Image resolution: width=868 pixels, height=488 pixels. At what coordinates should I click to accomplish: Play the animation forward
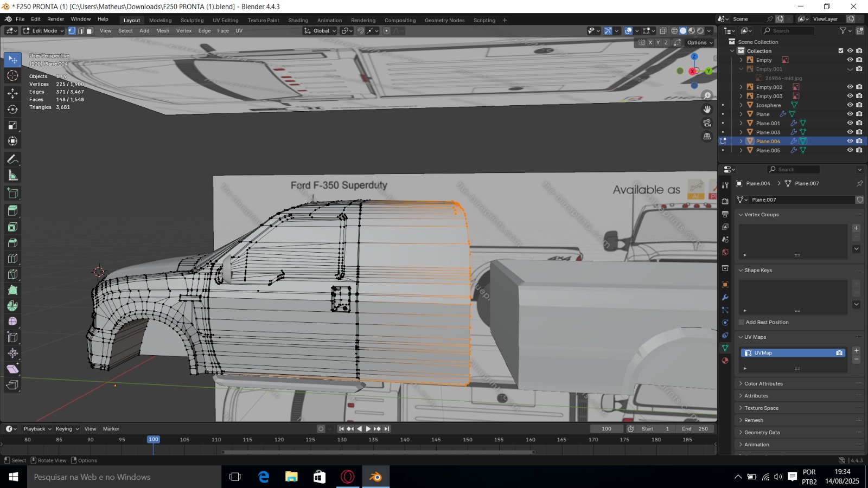click(x=368, y=429)
